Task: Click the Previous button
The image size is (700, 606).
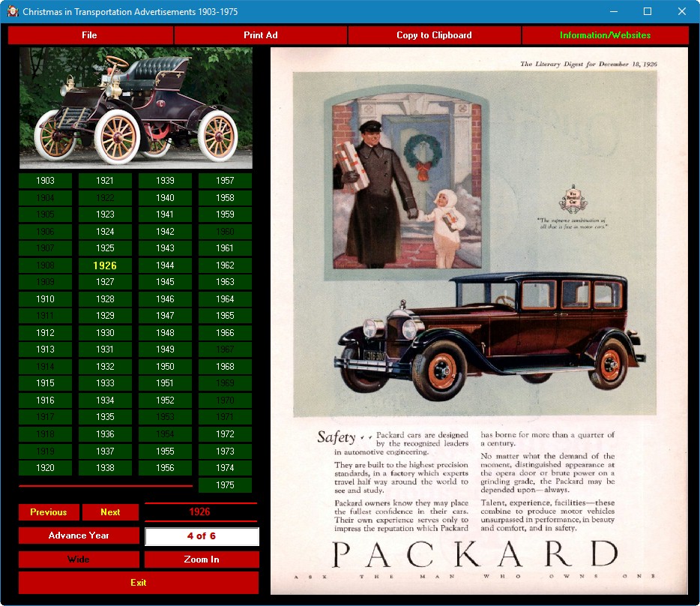Action: pos(49,512)
